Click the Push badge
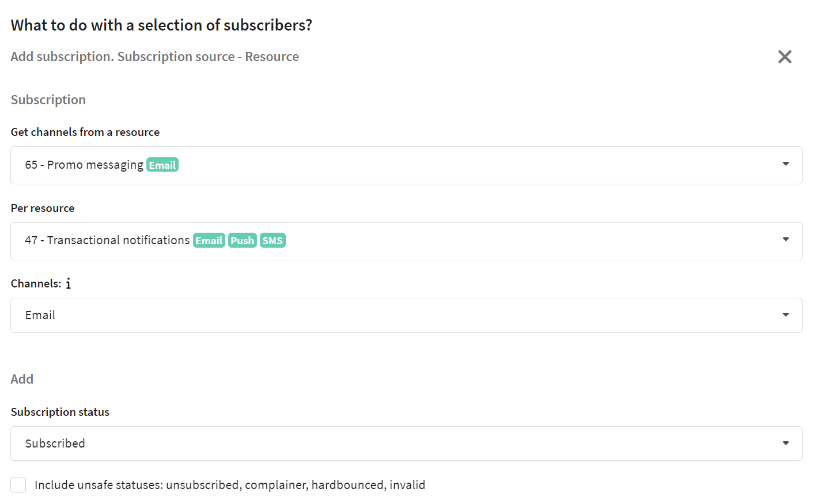Viewport: 813px width, 504px height. (242, 240)
